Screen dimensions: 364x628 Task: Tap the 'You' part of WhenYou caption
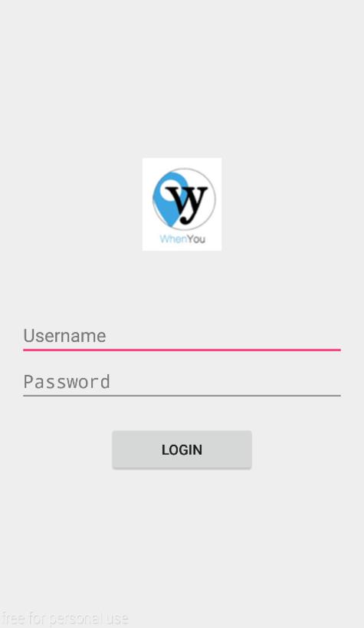tap(196, 239)
